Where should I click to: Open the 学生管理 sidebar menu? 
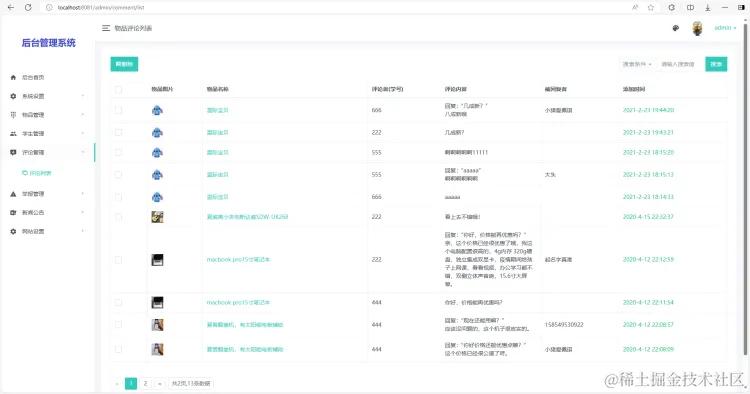48,133
